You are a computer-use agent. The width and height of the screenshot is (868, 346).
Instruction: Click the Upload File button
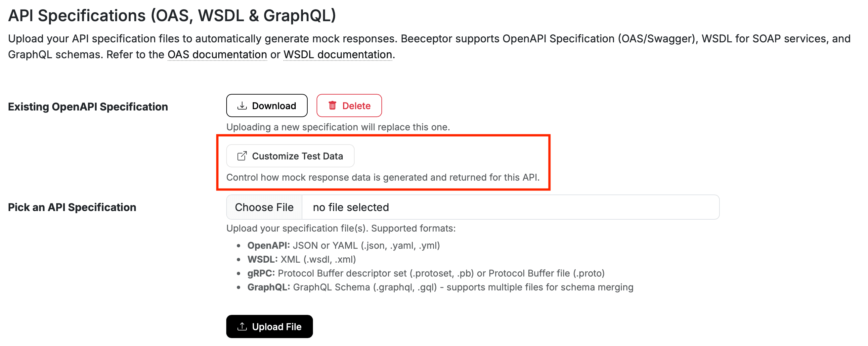[270, 326]
